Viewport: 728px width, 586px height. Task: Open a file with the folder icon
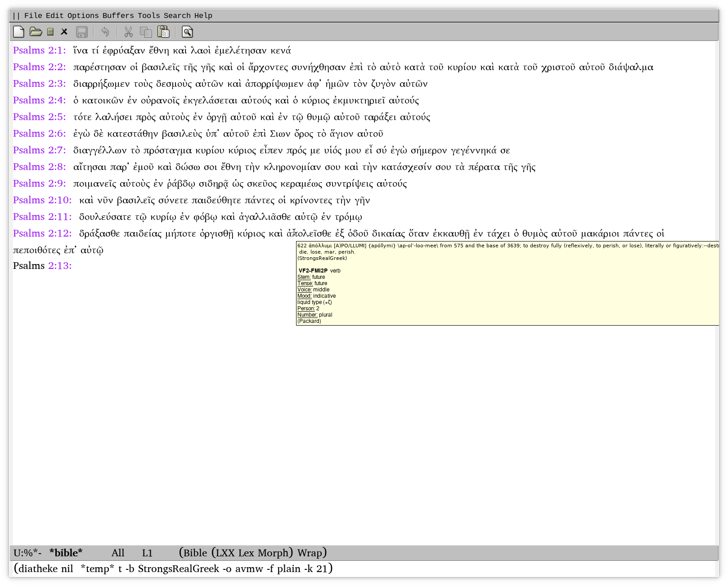pos(36,32)
